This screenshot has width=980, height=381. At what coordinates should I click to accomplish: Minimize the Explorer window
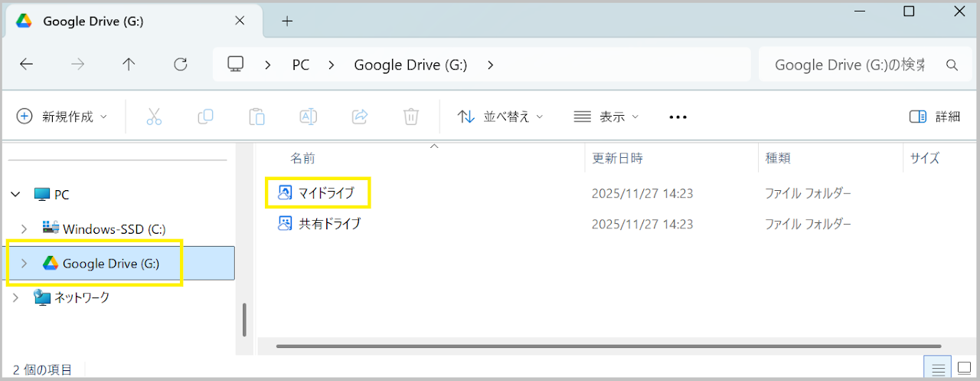pyautogui.click(x=858, y=11)
